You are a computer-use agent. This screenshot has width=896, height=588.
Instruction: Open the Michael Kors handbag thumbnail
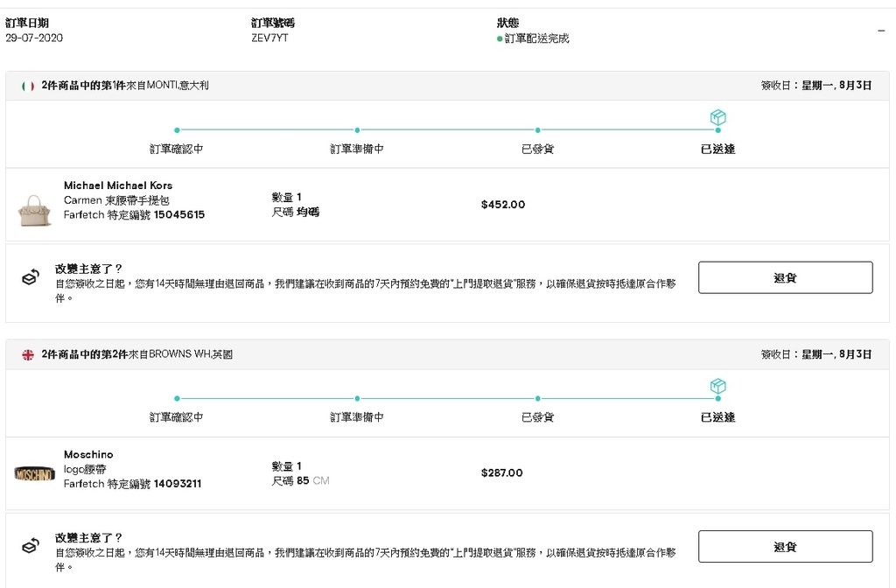pos(34,210)
